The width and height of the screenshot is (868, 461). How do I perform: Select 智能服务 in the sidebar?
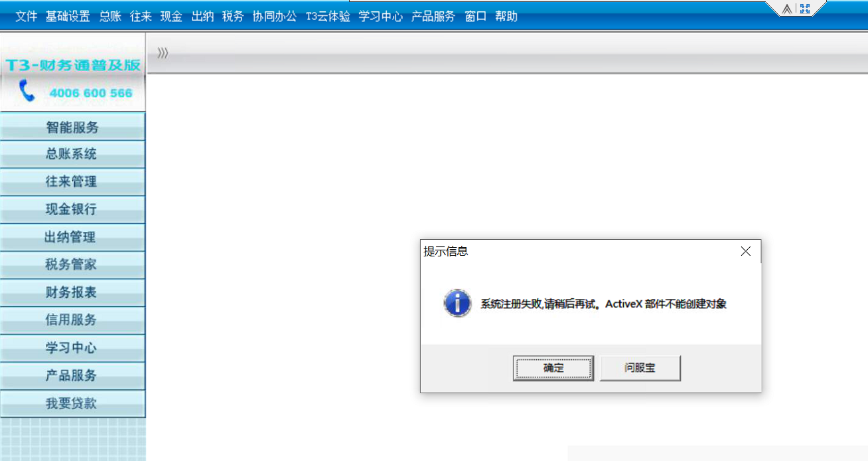click(x=72, y=126)
